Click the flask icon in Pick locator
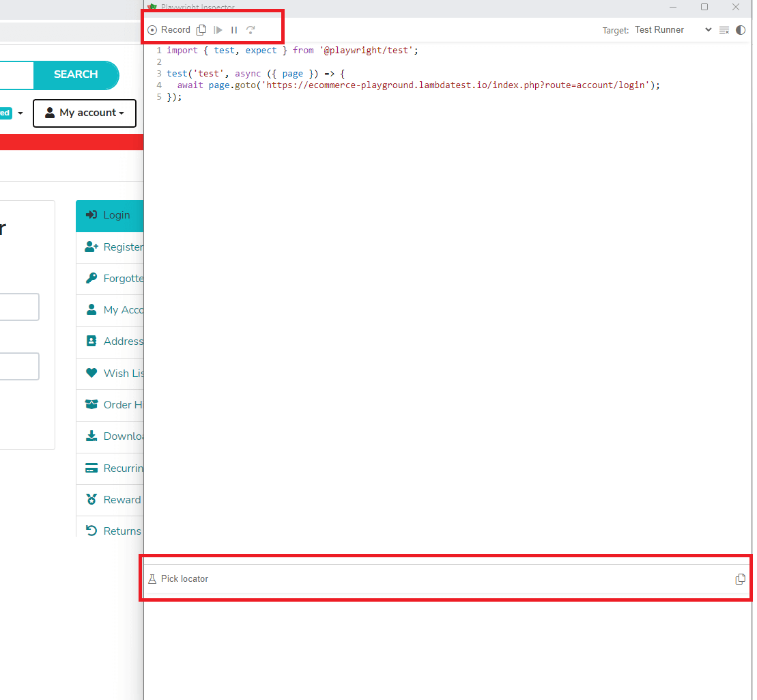 click(x=152, y=578)
